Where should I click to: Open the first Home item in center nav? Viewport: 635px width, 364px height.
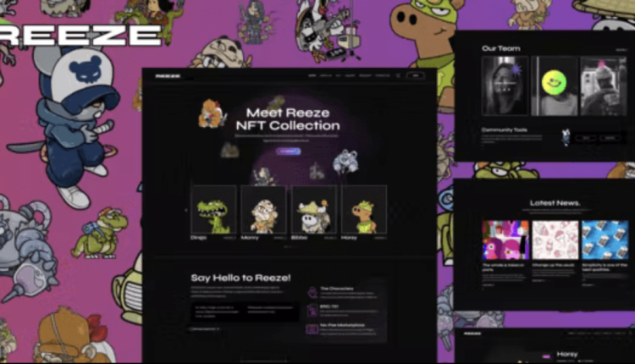(312, 75)
